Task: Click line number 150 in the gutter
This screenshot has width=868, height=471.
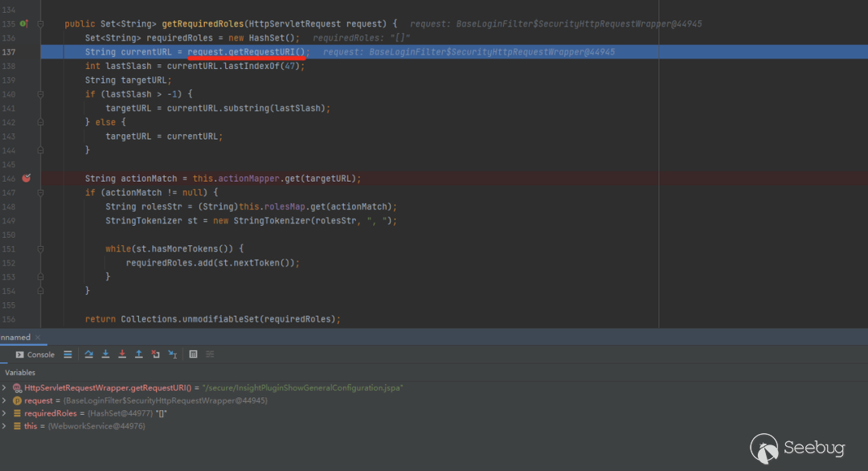Action: click(9, 235)
